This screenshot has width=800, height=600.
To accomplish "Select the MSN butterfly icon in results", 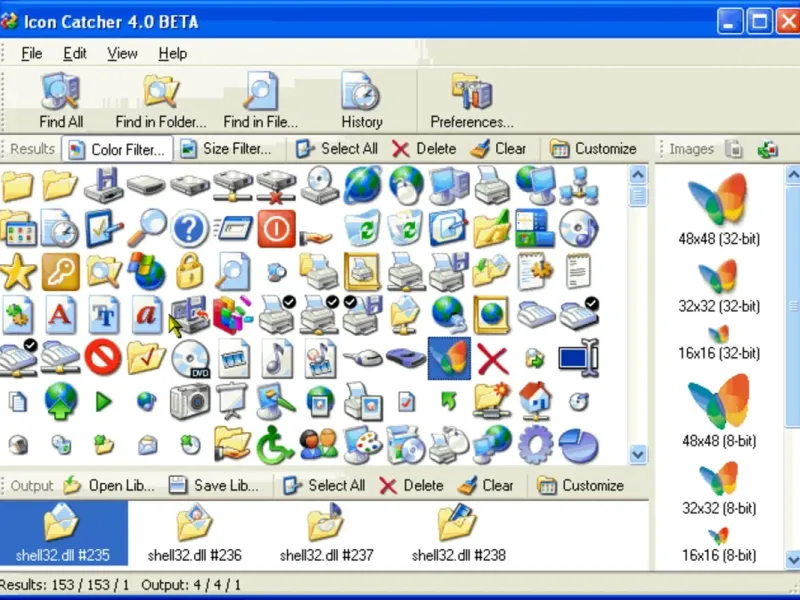I will [x=449, y=358].
